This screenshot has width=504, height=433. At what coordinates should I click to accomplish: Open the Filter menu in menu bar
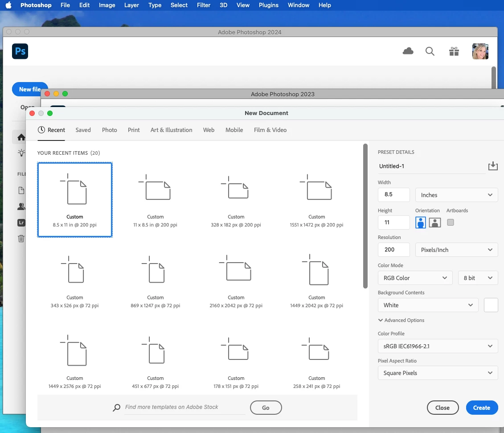point(204,5)
